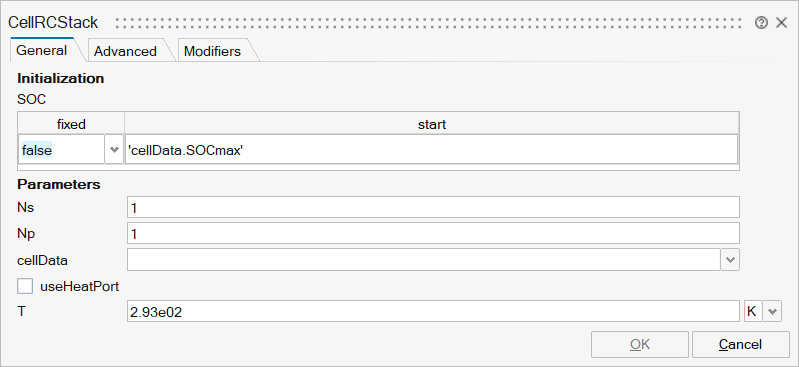Click the SOC start value field
Screen dimensions: 799x367
[431, 150]
